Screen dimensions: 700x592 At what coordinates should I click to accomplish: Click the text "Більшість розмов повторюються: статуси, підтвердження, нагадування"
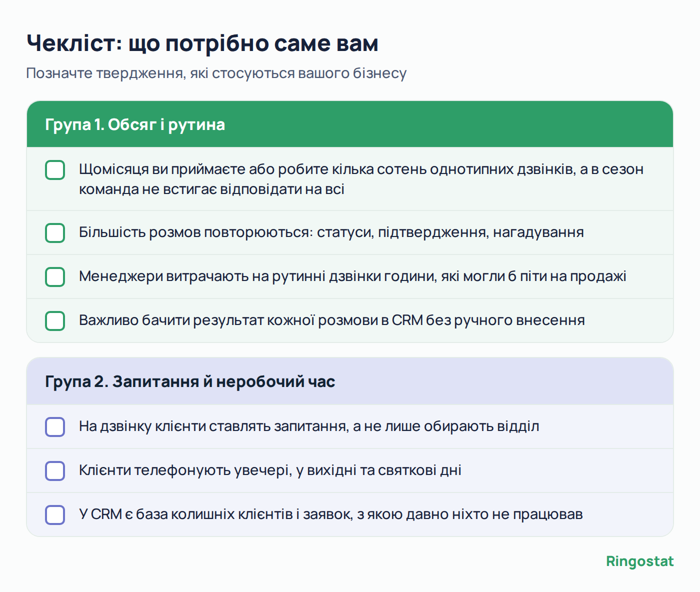[x=331, y=232]
